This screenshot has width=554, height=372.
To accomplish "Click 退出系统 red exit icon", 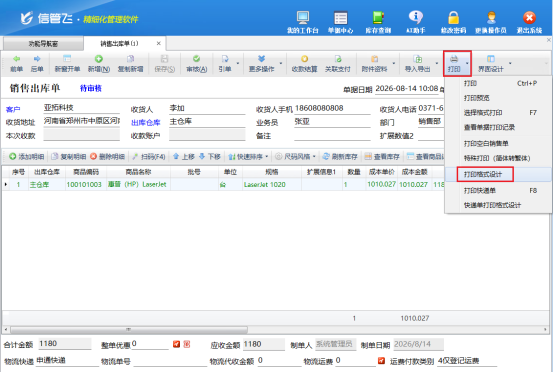I will coord(529,22).
